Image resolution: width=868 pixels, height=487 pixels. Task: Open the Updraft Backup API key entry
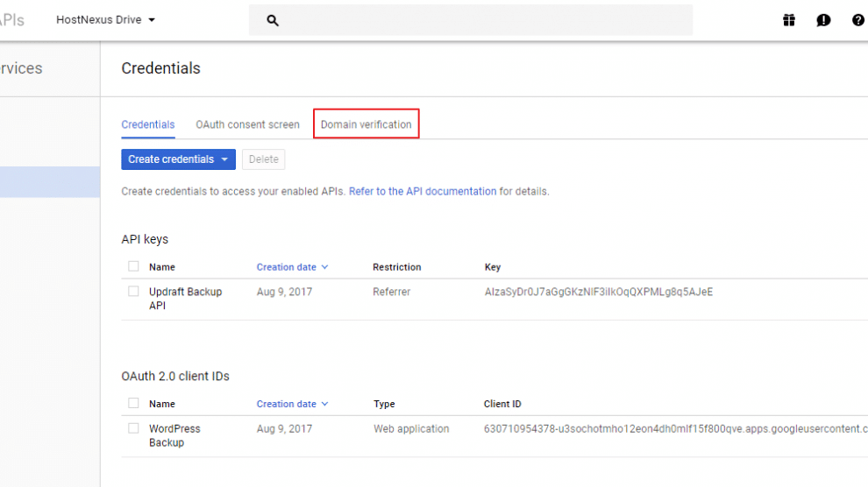tap(186, 299)
